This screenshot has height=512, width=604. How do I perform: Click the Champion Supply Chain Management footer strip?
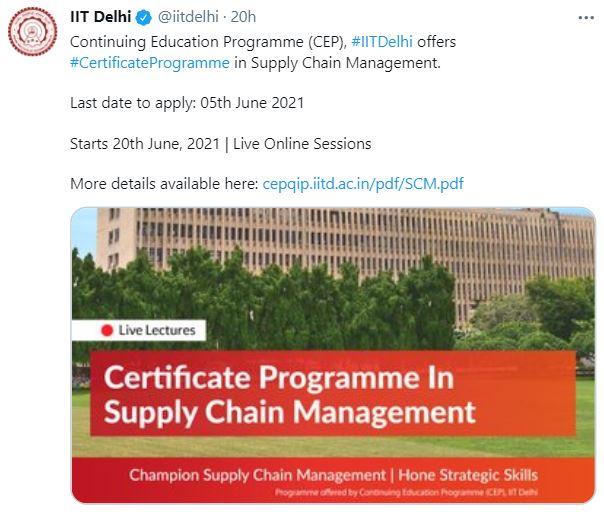pos(333,474)
